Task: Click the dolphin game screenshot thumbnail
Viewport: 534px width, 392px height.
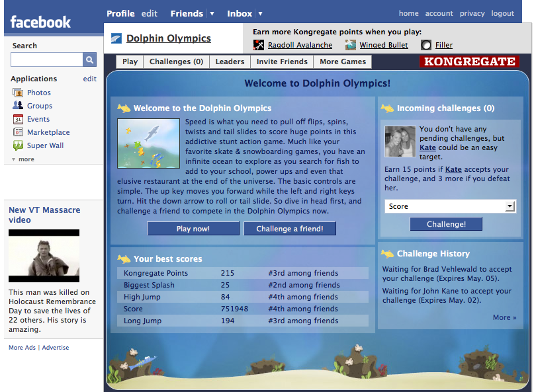Action: pyautogui.click(x=148, y=143)
